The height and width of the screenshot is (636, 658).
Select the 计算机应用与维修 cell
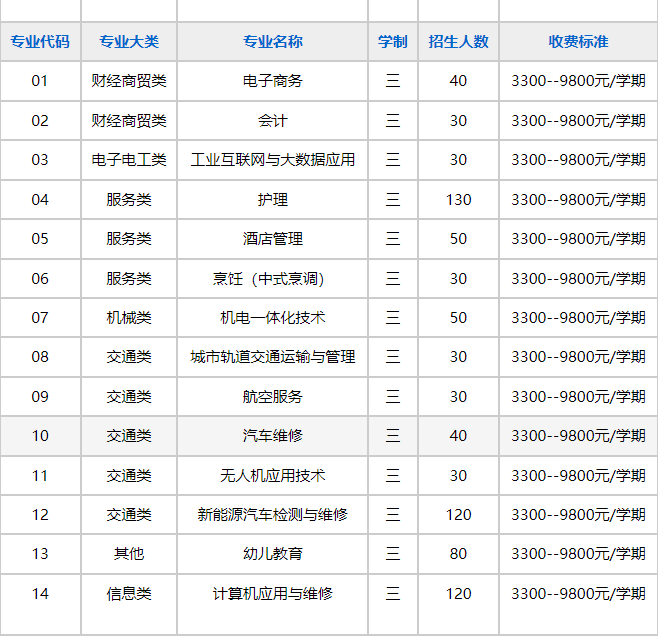click(x=272, y=594)
